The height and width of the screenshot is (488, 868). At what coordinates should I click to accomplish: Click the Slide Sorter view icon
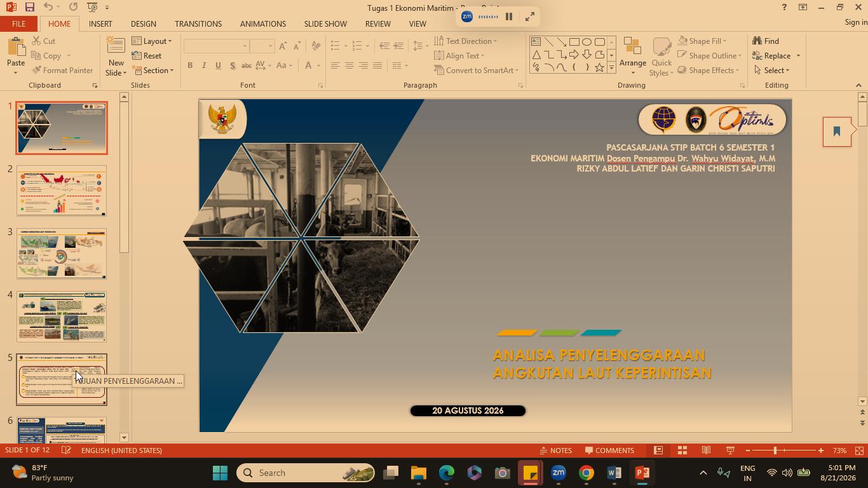click(x=682, y=451)
